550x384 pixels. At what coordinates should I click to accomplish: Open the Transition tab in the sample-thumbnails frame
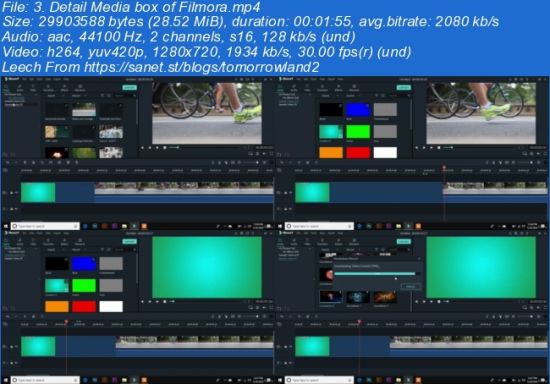pyautogui.click(x=48, y=88)
